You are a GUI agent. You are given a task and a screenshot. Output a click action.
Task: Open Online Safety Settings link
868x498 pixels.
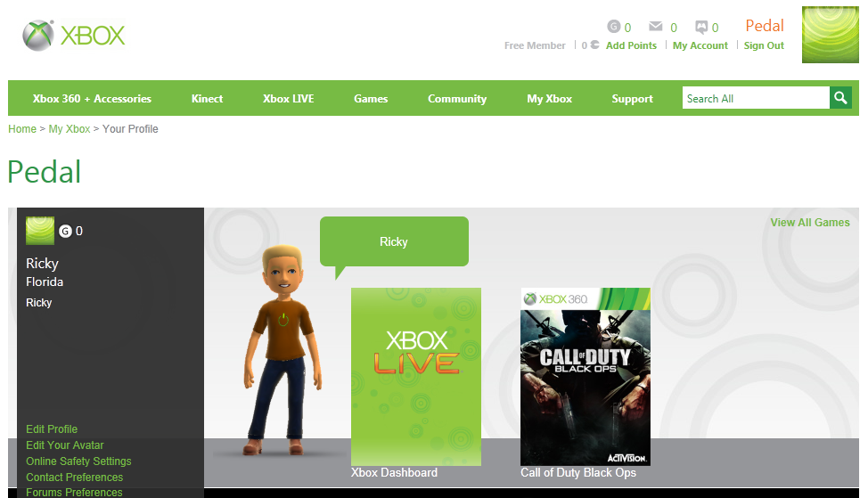(78, 461)
